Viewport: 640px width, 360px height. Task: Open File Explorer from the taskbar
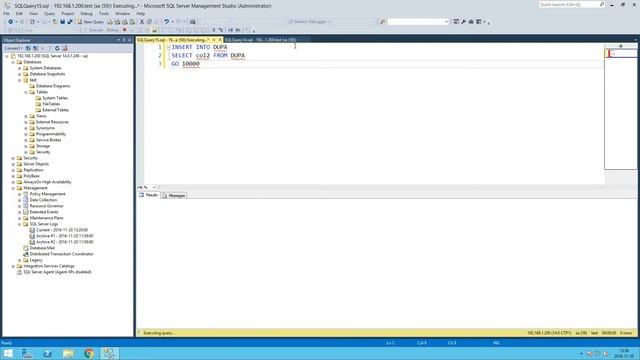68,353
